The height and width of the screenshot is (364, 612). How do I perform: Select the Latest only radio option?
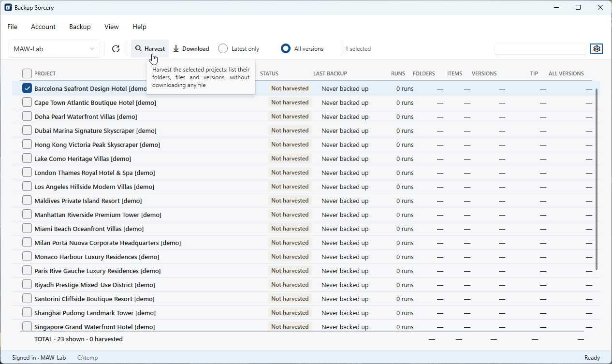point(239,49)
